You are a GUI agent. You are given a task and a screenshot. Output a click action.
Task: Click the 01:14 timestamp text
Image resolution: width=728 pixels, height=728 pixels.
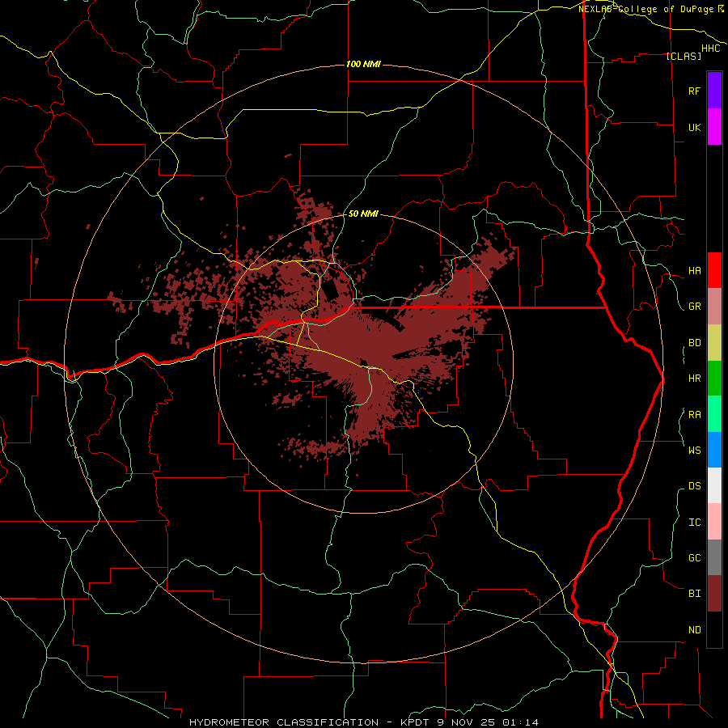(523, 722)
